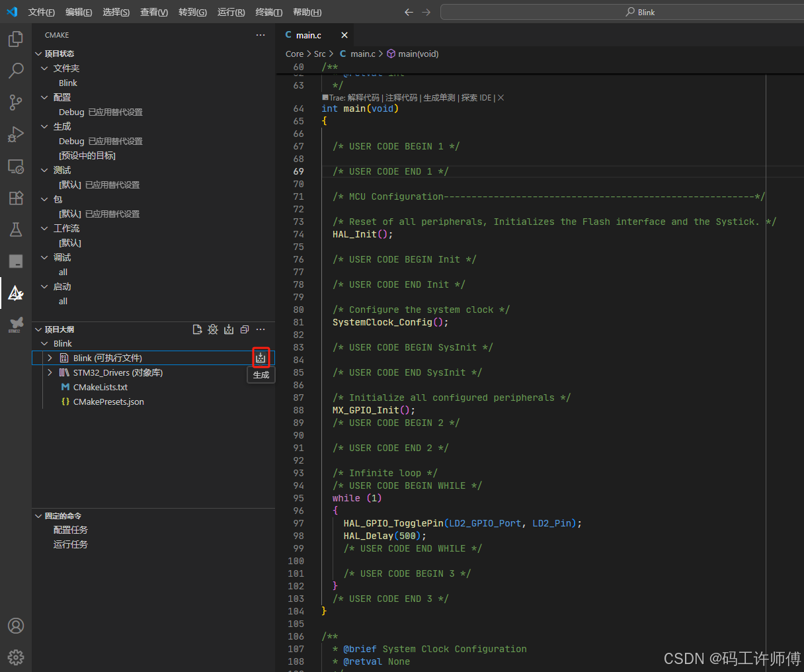Open the 运行(R) menu
This screenshot has height=672, width=804.
click(231, 12)
